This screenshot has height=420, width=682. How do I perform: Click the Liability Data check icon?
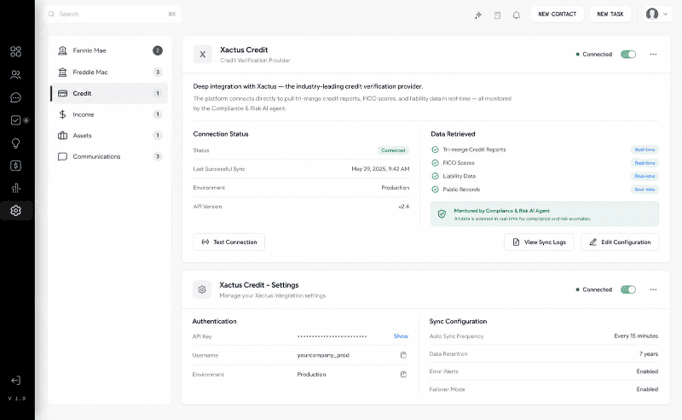point(435,176)
